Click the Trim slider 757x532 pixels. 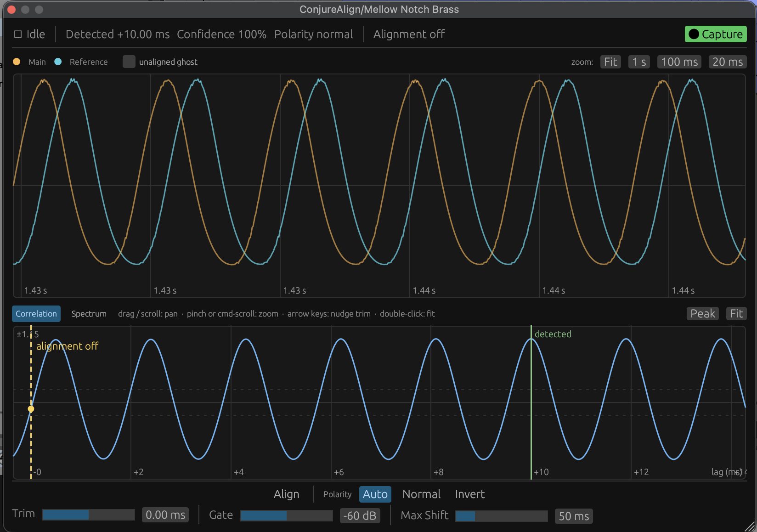tap(89, 515)
